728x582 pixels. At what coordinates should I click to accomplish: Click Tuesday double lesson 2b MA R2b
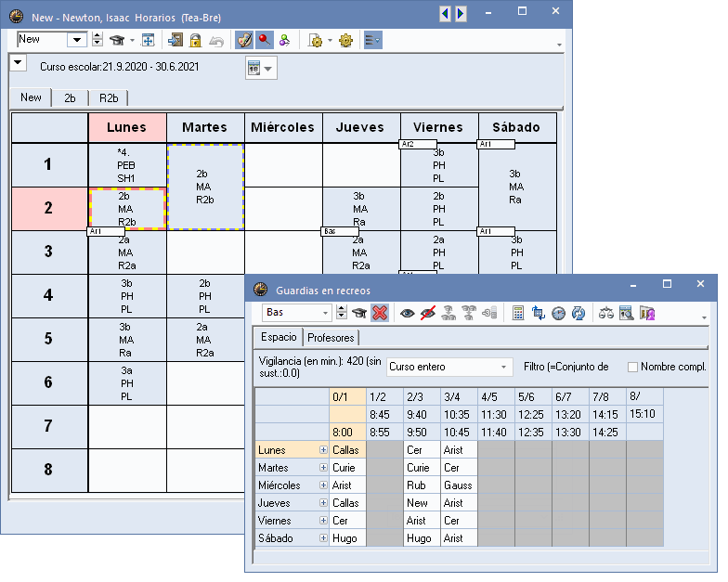pyautogui.click(x=205, y=187)
